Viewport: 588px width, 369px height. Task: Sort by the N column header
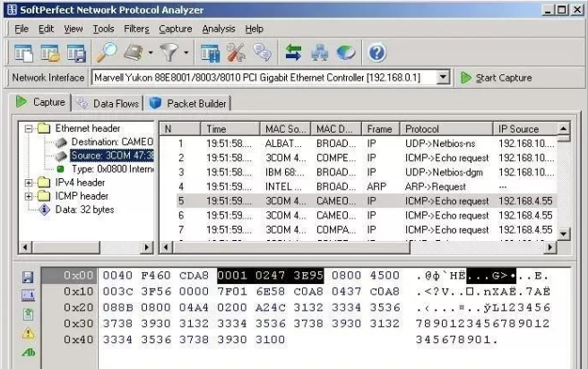coord(180,129)
